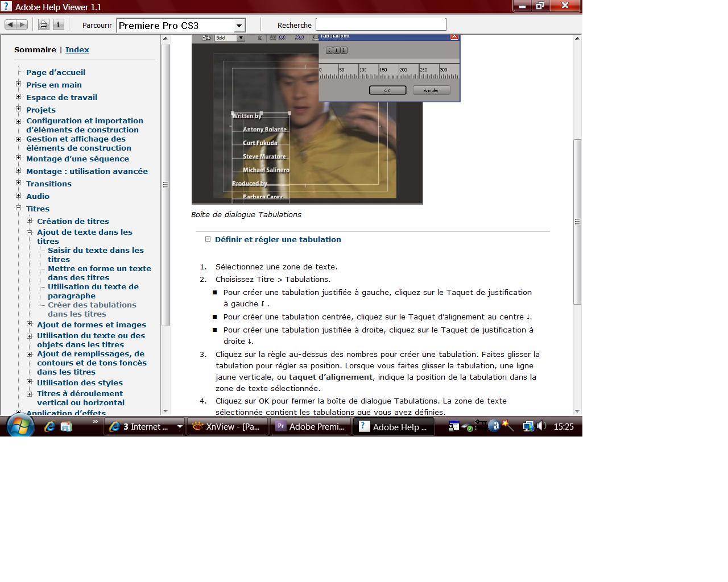Click the sidebar scrollbar thumb
Viewport: 728px width, 582px height.
[166, 185]
